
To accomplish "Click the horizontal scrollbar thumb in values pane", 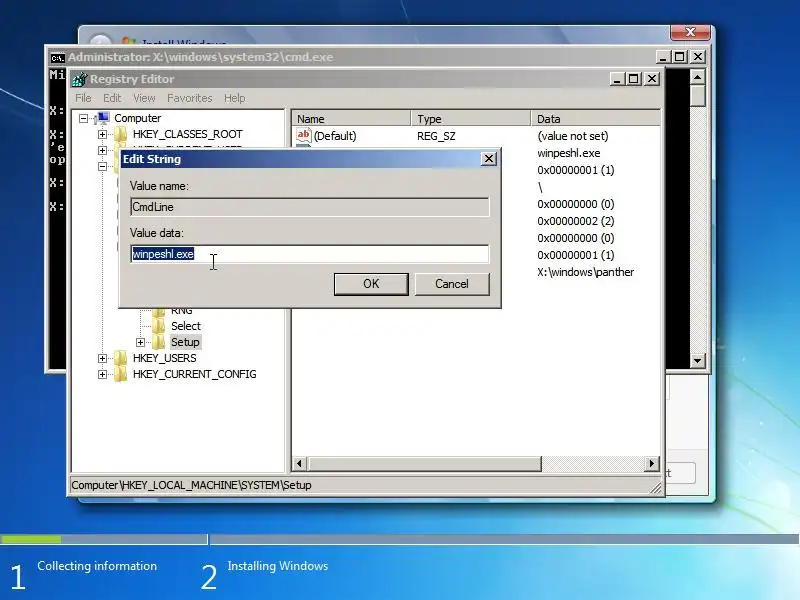I will click(x=424, y=464).
